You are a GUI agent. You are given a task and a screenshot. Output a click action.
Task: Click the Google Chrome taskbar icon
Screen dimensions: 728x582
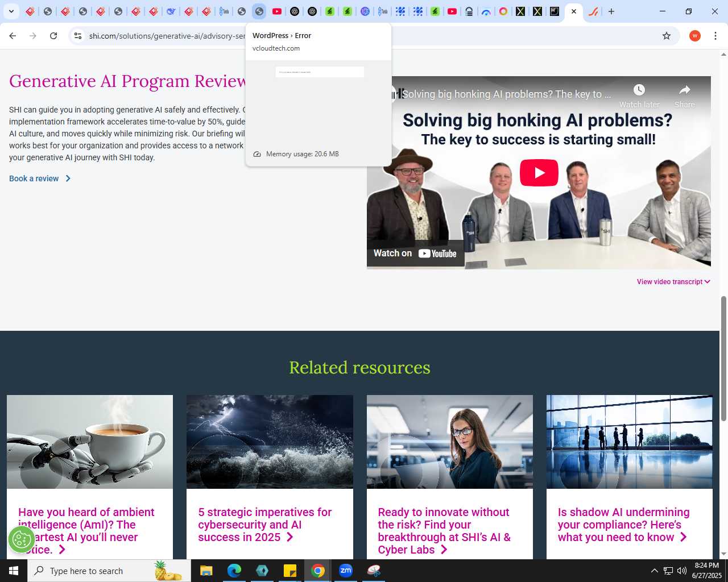pos(318,571)
